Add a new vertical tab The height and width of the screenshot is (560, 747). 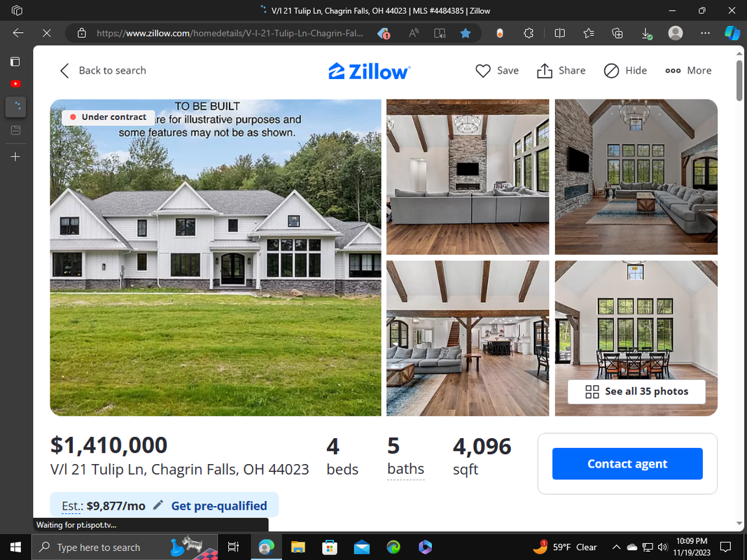point(15,157)
